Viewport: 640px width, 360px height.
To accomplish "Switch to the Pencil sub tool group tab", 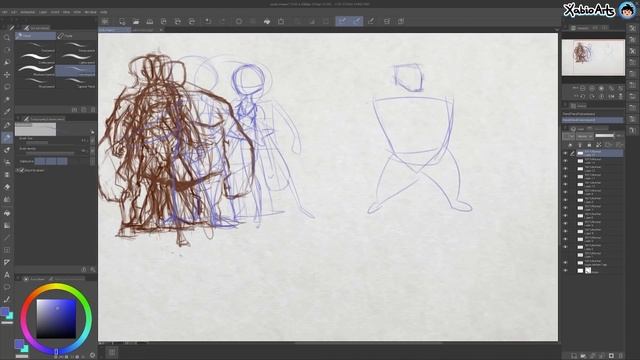I will (36, 36).
